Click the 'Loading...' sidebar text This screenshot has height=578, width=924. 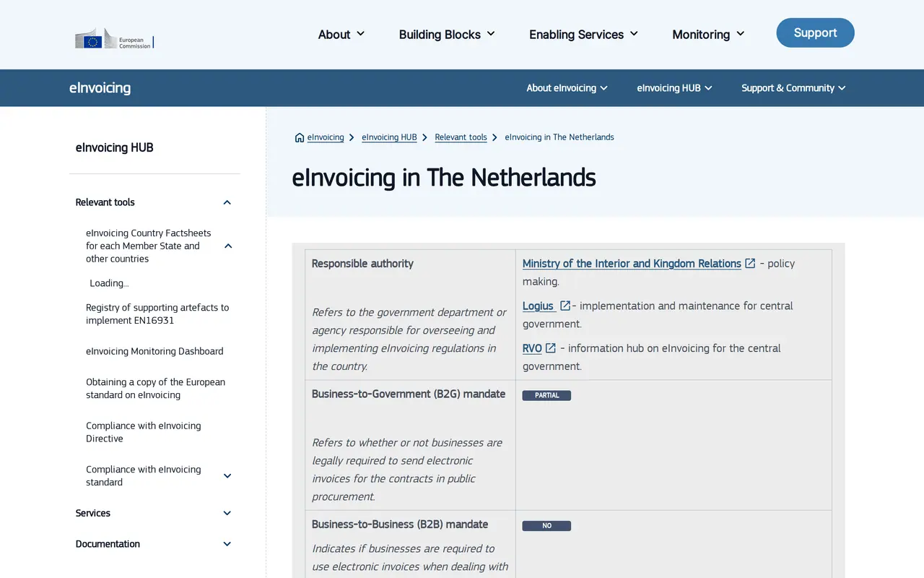pos(109,283)
